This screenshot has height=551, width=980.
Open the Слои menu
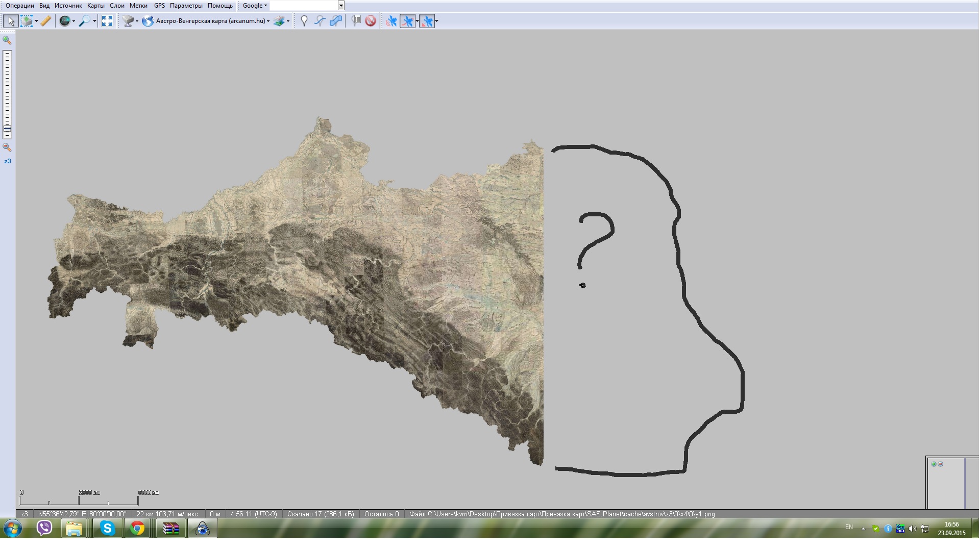pyautogui.click(x=117, y=6)
